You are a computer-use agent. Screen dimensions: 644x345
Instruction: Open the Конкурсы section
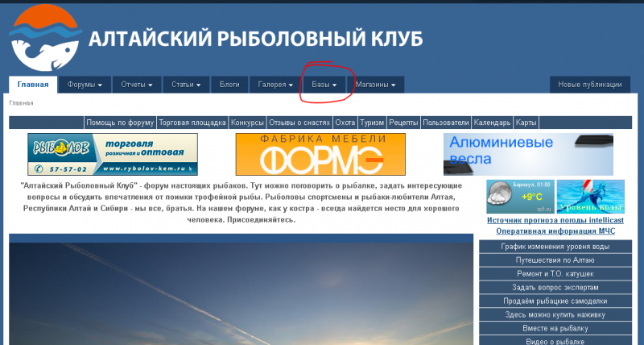[247, 123]
